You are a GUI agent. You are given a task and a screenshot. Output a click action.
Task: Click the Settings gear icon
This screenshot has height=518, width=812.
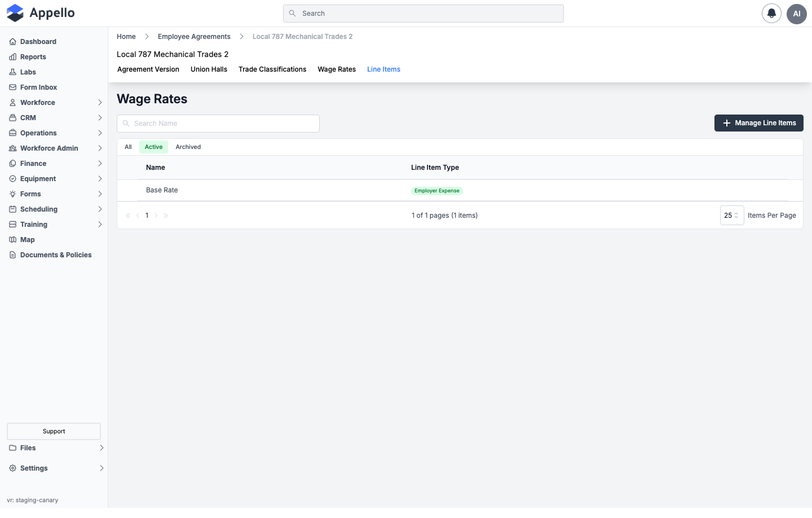tap(12, 468)
